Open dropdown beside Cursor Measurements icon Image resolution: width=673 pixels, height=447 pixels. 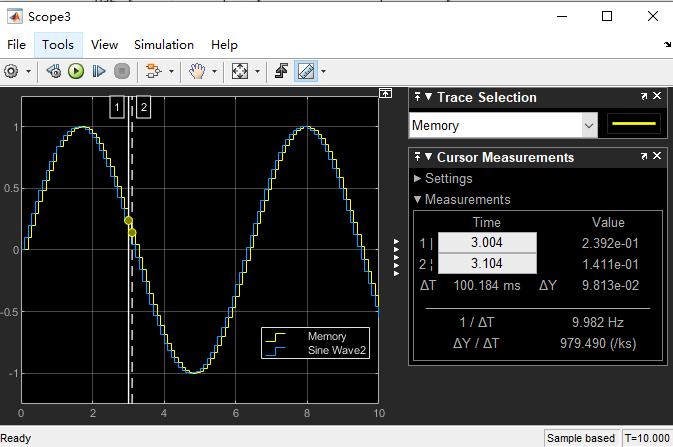[323, 71]
